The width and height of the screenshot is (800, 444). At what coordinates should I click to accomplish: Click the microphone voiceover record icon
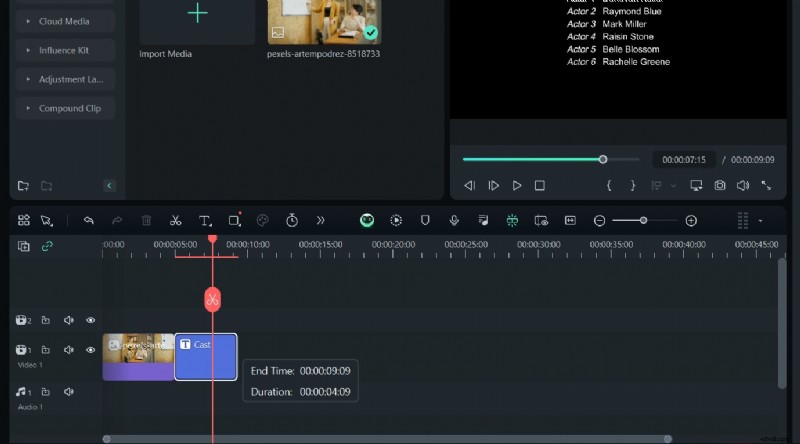click(x=454, y=220)
